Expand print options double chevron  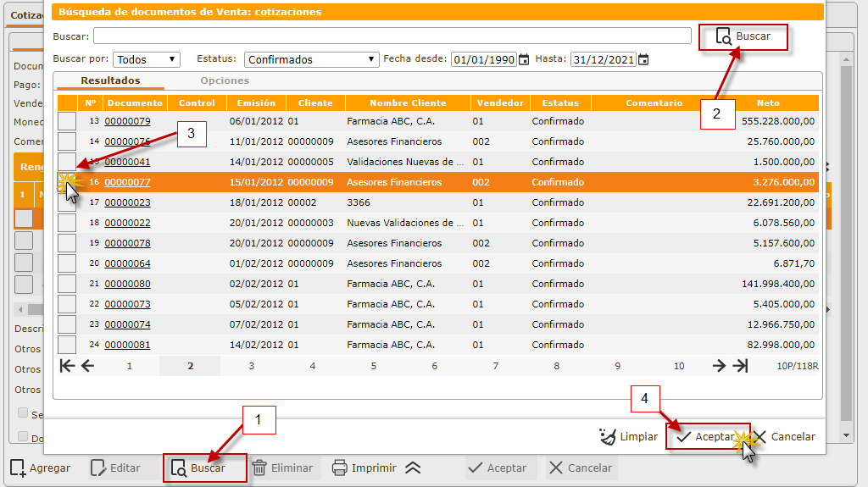pyautogui.click(x=413, y=468)
